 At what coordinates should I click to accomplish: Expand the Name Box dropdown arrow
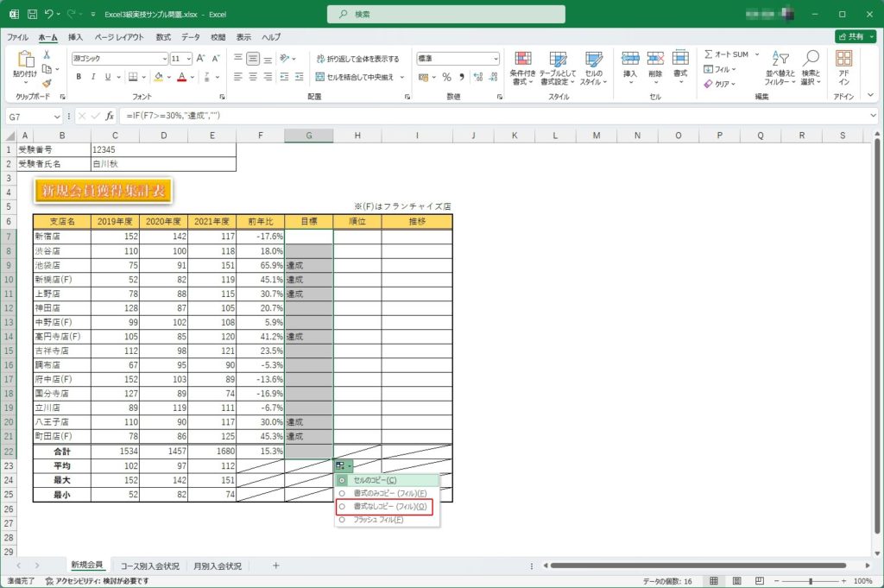click(x=57, y=116)
